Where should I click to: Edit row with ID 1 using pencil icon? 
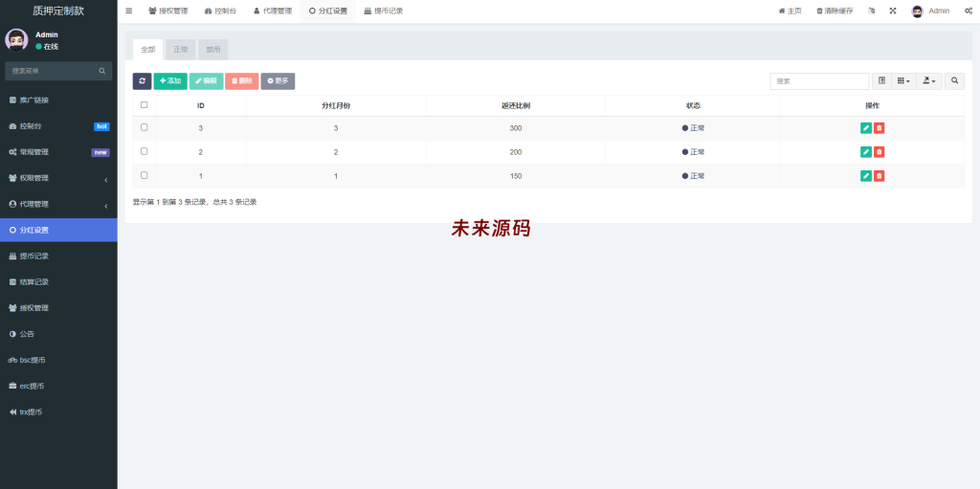(x=865, y=176)
